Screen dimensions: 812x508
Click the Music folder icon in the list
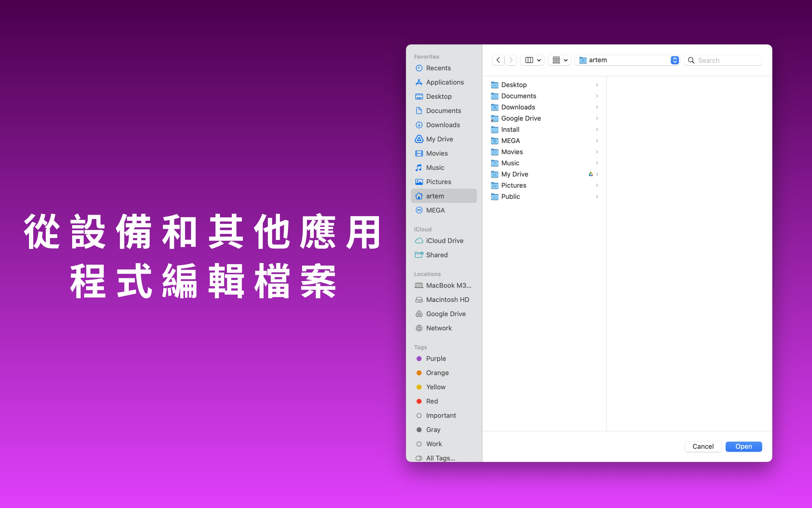point(494,163)
